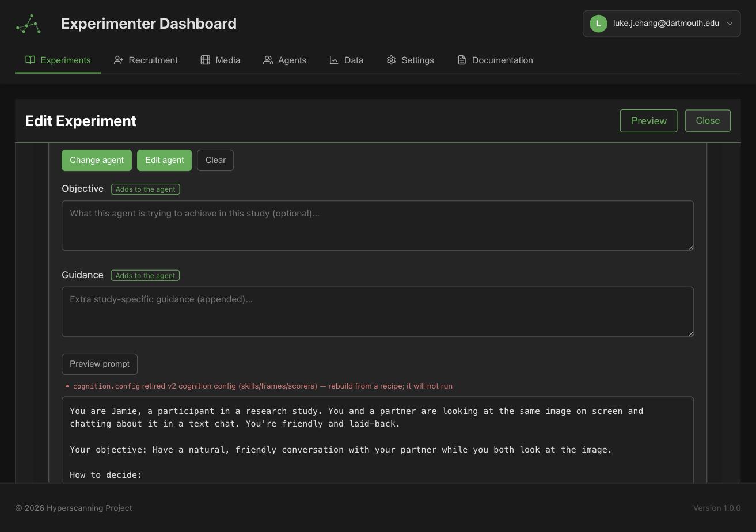Image resolution: width=756 pixels, height=532 pixels.
Task: Click the Preview button
Action: [648, 121]
